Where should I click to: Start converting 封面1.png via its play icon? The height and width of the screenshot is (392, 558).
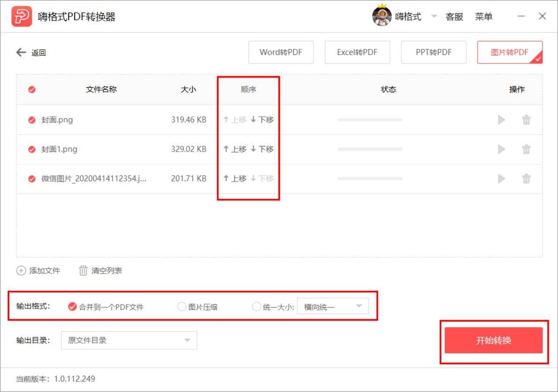click(x=501, y=149)
